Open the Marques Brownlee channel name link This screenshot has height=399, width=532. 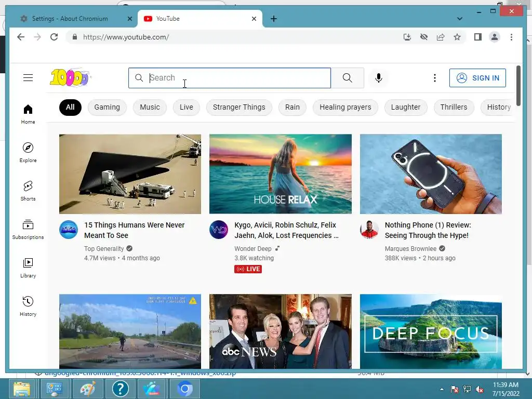410,249
